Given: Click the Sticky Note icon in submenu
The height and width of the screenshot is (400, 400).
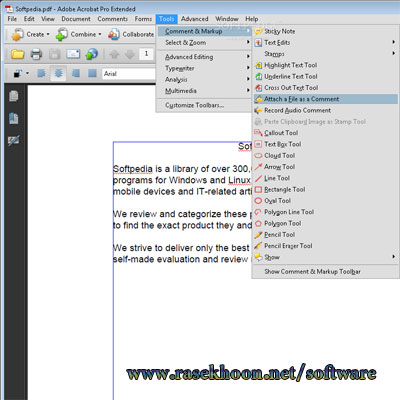Looking at the screenshot, I should click(x=258, y=31).
